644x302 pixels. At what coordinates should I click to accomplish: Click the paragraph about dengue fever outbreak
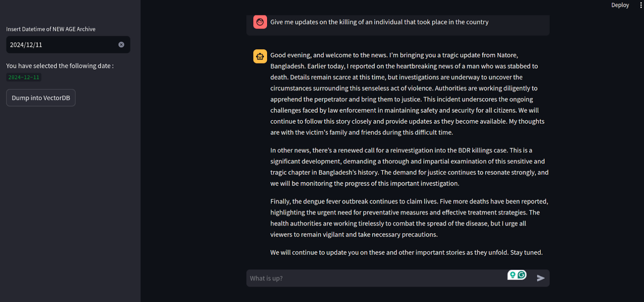[x=409, y=218]
